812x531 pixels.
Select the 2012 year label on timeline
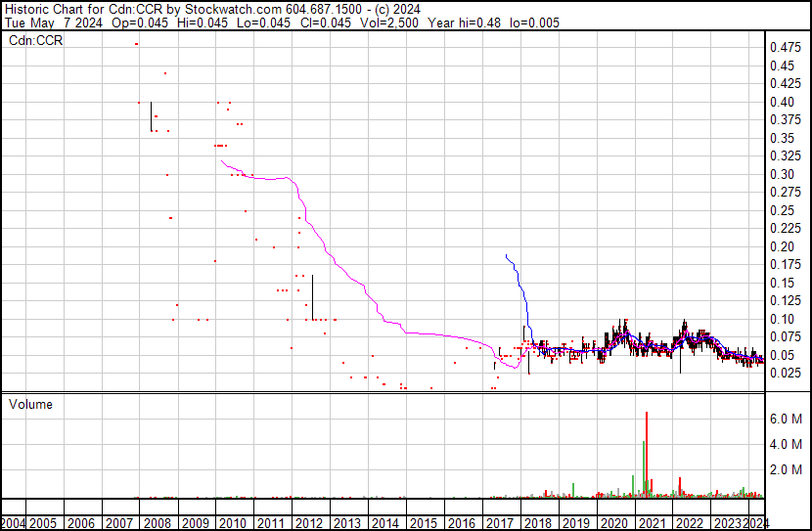pos(309,523)
